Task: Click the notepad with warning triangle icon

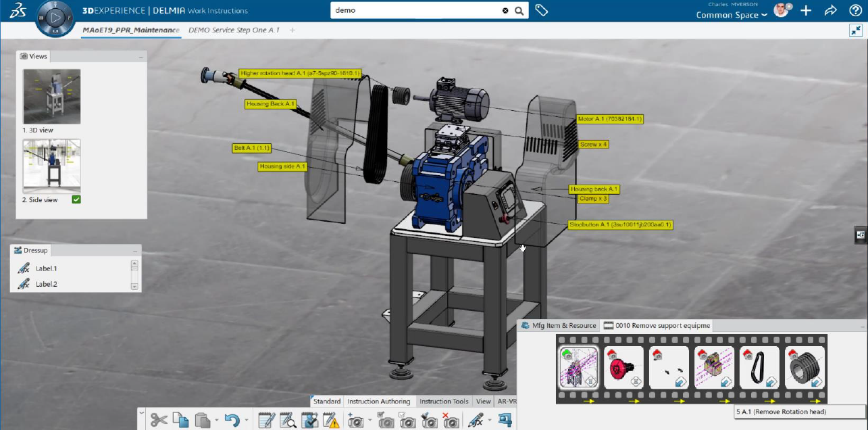Action: click(x=331, y=421)
